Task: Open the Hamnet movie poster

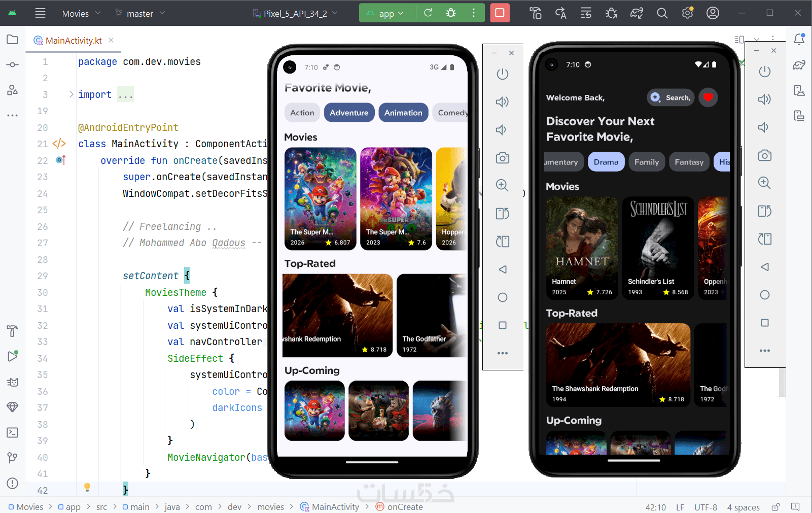Action: pos(582,248)
